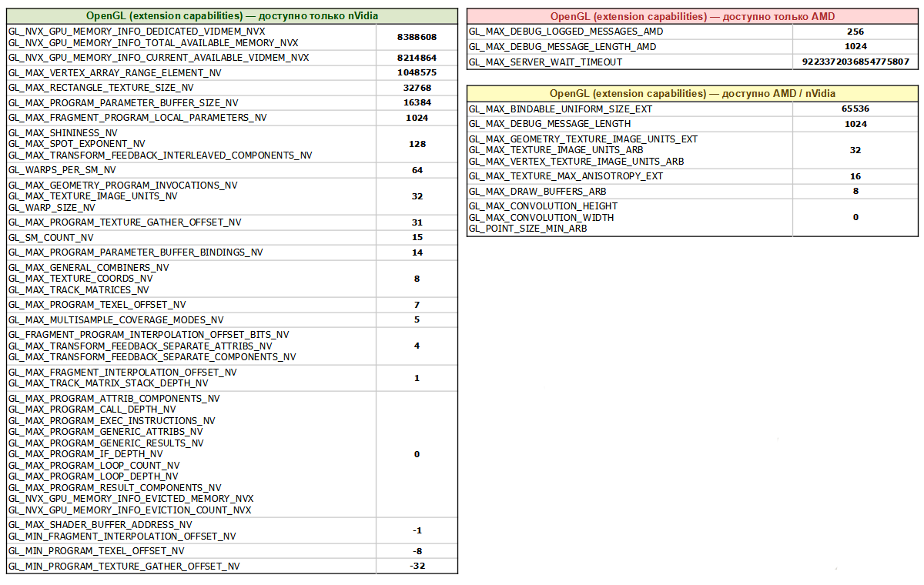The image size is (924, 585).
Task: Select GL_MAX_DEBUG_MESSAGE_LENGTH_AMD row
Action: coord(692,47)
